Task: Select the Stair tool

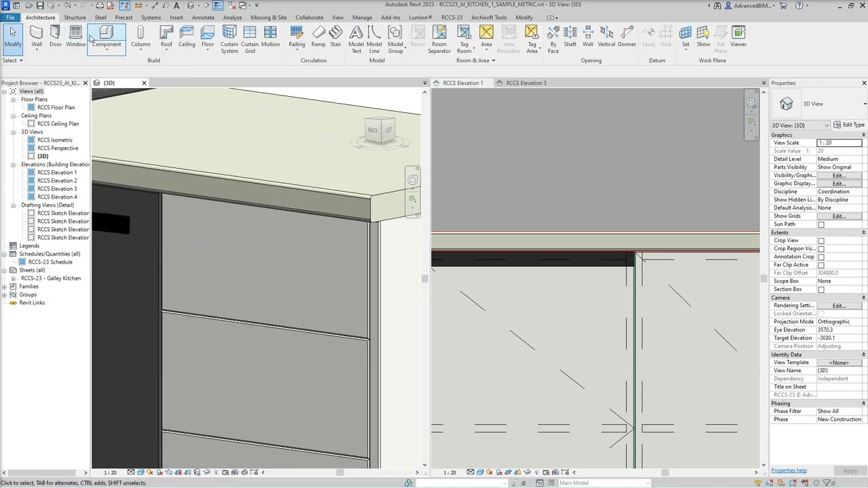Action: (x=336, y=37)
